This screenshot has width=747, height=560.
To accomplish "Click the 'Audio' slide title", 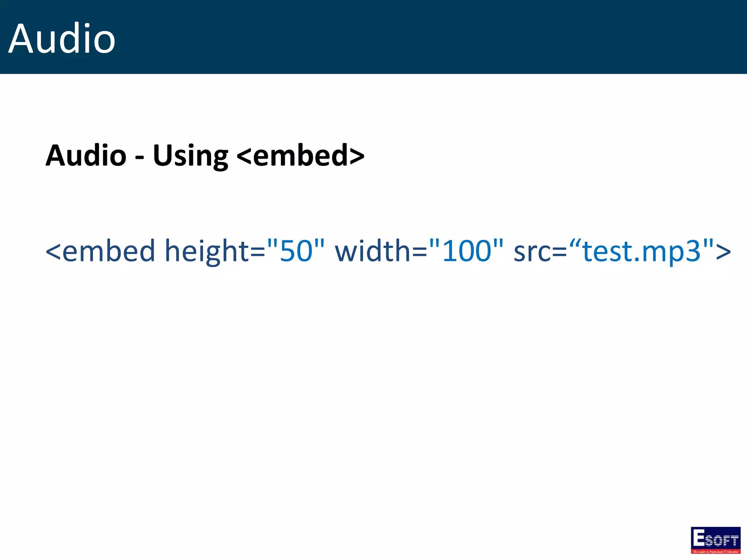I will (62, 38).
